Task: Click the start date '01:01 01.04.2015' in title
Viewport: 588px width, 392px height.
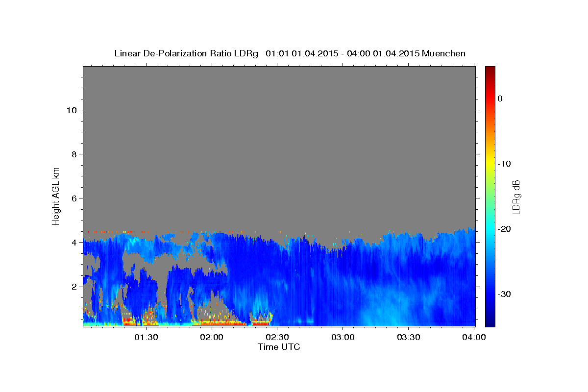Action: click(x=302, y=53)
